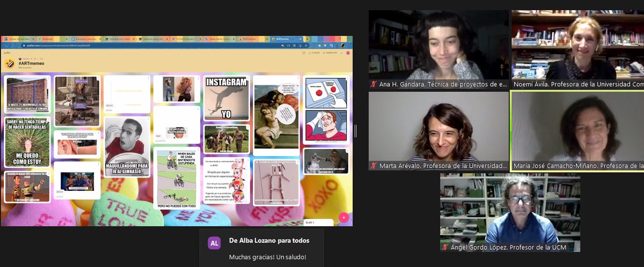Open options dots on the maquillándome card
The height and width of the screenshot is (267, 644).
coord(148,120)
